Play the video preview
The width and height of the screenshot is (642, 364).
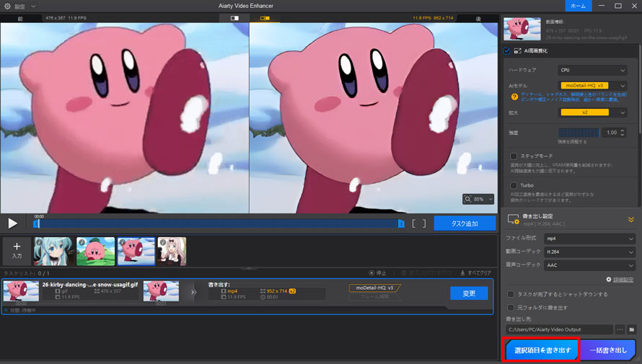pyautogui.click(x=13, y=223)
